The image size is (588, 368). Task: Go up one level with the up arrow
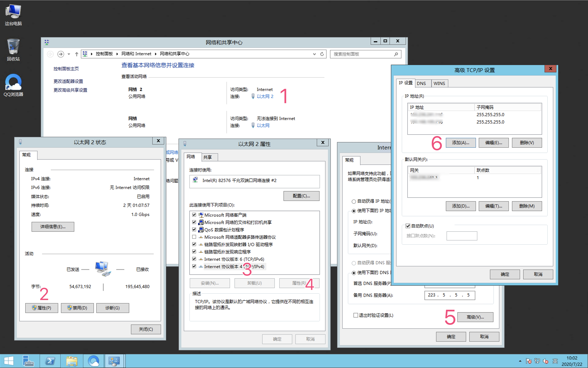pos(77,54)
